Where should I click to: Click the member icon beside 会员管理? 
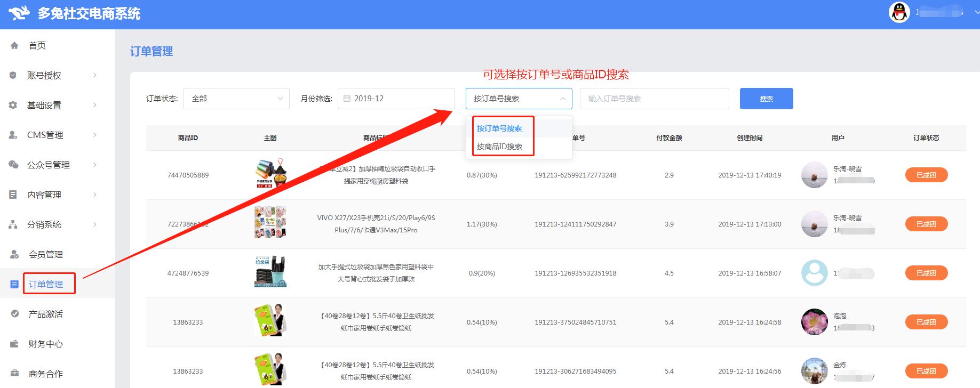tap(14, 254)
